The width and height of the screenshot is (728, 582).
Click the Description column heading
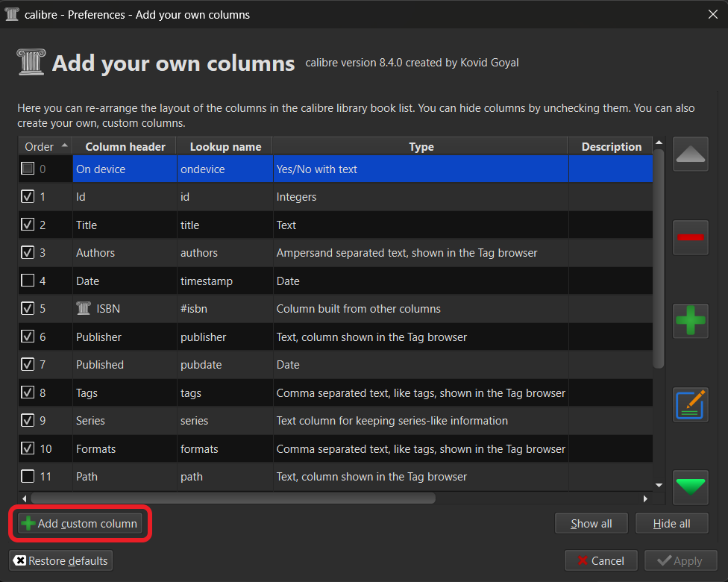click(611, 146)
